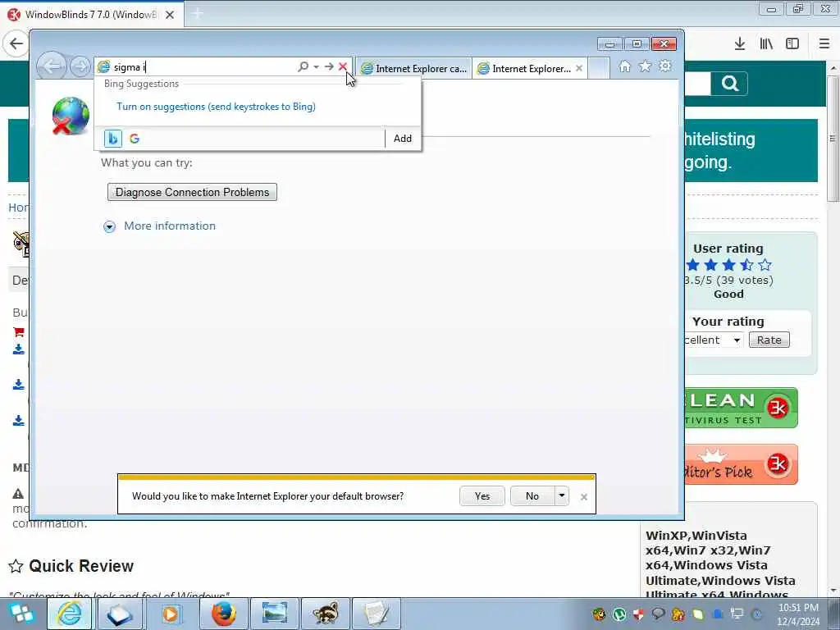
Task: Click the notepad taskbar icon
Action: [376, 614]
